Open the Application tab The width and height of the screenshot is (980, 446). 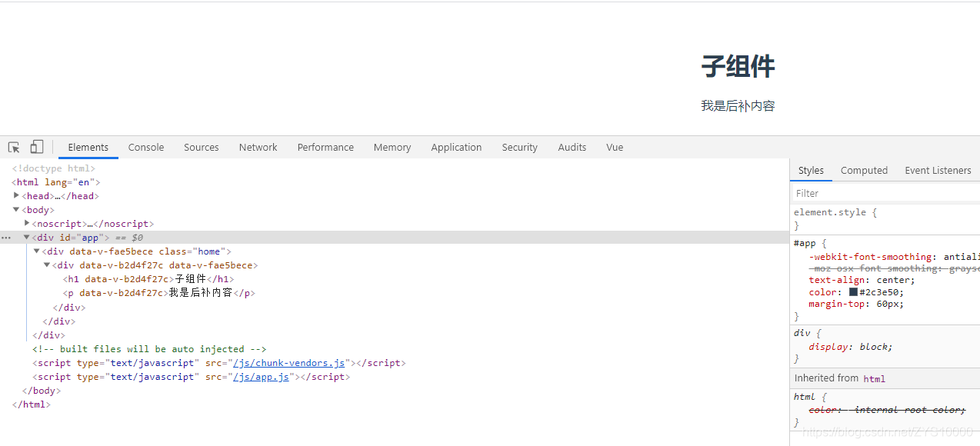pos(456,147)
